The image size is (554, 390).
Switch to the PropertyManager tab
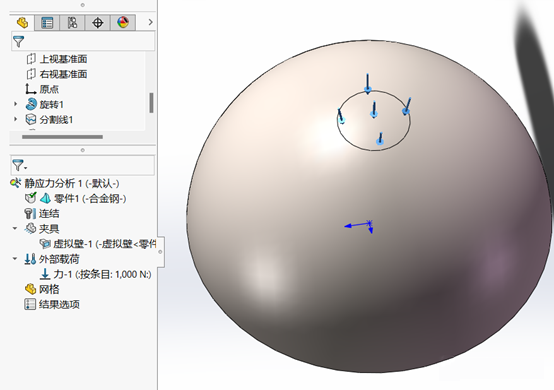[47, 23]
